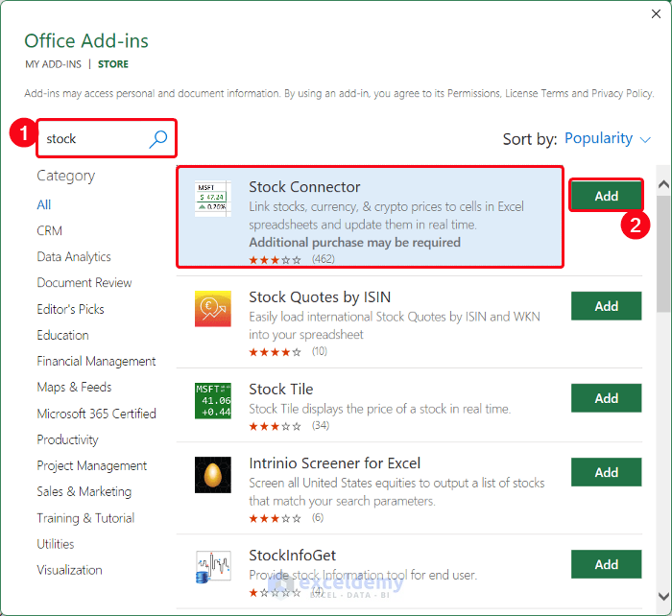
Task: Click the Stock Quotes by ISIN icon
Action: click(212, 308)
